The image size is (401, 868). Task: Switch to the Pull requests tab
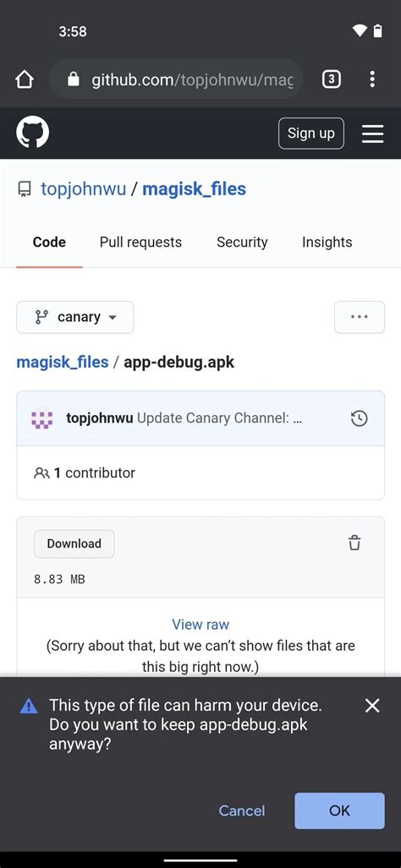point(140,242)
